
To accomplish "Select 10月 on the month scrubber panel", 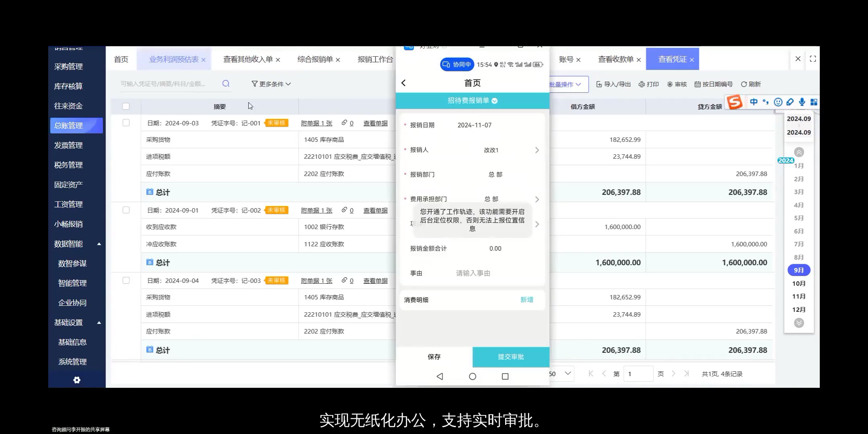I will click(x=798, y=283).
